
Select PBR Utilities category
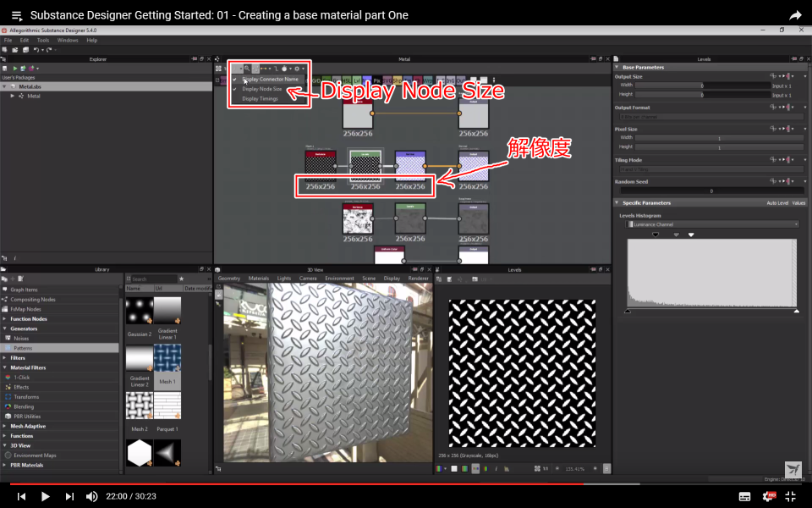click(x=27, y=417)
